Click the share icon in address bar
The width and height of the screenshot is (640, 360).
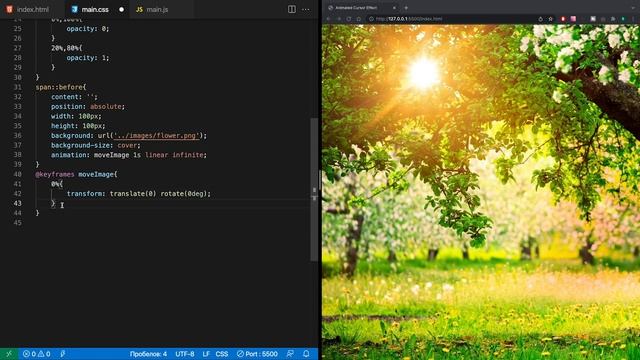click(x=540, y=19)
